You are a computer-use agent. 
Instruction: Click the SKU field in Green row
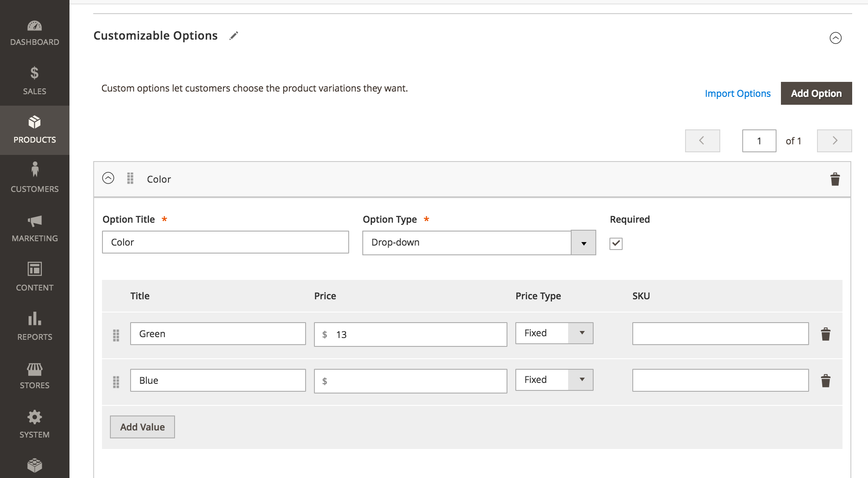coord(721,334)
